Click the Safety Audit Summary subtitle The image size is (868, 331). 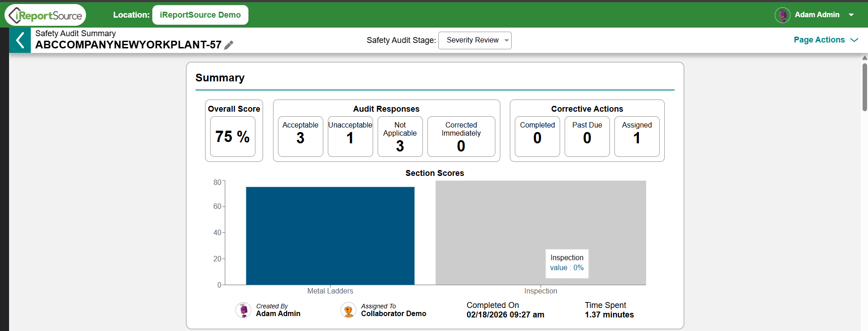pyautogui.click(x=76, y=33)
